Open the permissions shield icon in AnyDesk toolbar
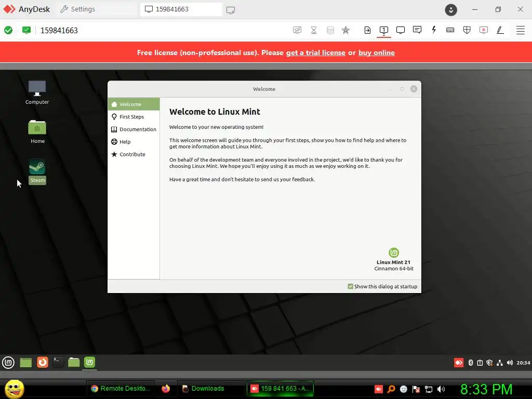 (x=467, y=30)
